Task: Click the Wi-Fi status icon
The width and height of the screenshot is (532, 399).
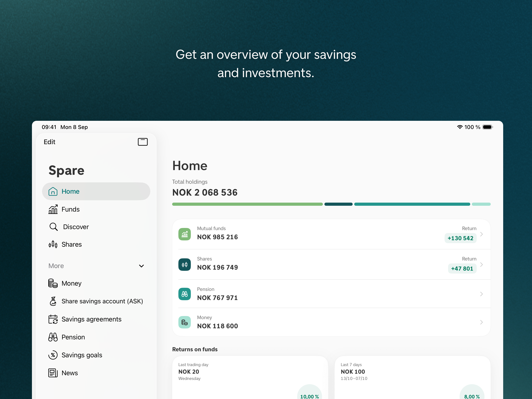Action: pyautogui.click(x=460, y=127)
